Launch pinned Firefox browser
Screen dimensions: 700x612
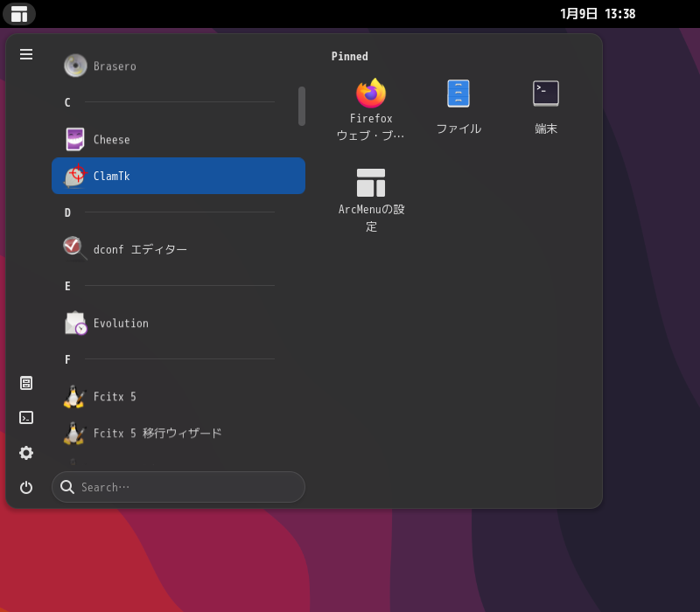click(x=371, y=109)
